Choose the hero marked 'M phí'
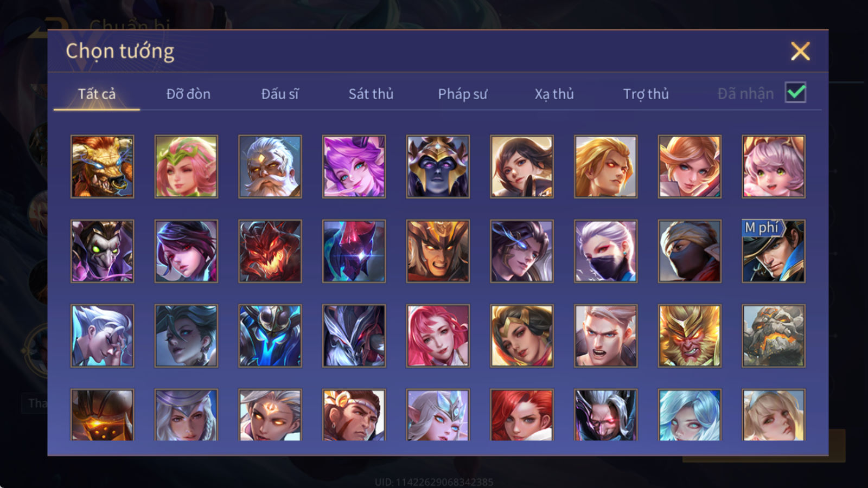Screen dimensions: 868x488 tap(774, 251)
